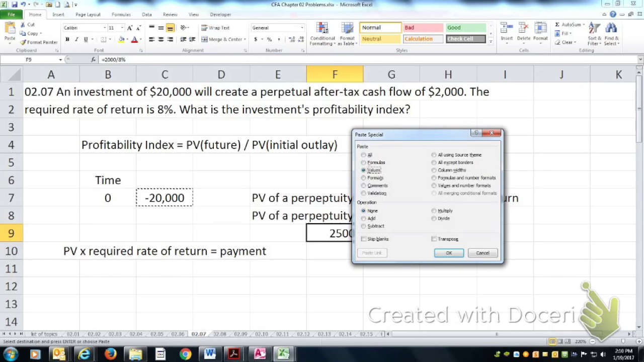Open Chrome from the taskbar
This screenshot has height=362, width=644.
point(185,354)
